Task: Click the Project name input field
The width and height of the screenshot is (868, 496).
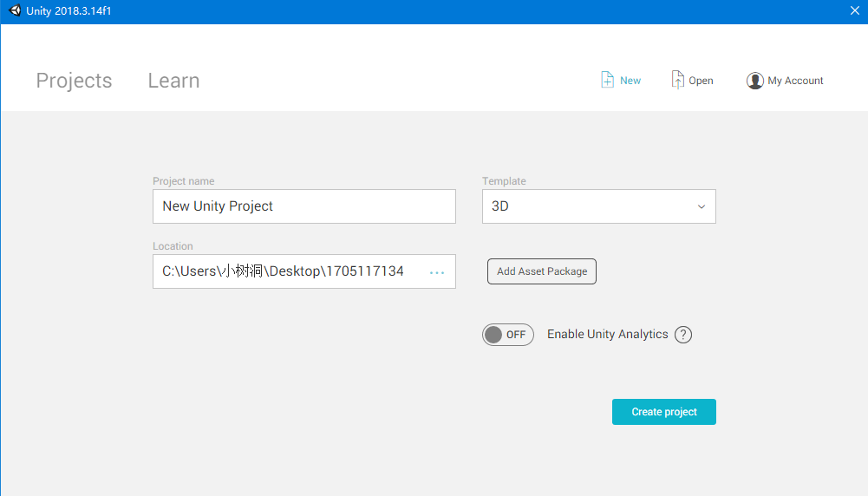Action: coord(303,206)
